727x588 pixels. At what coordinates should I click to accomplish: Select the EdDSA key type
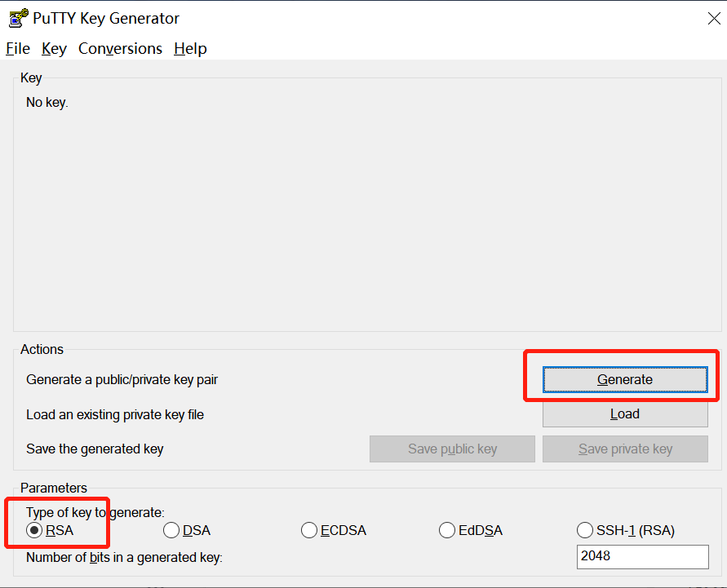pos(471,530)
